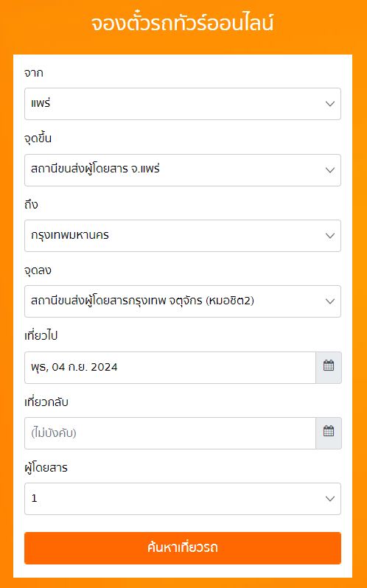Screen dimensions: 367x588
Task: Click the ถึง field label
Action: [x=31, y=204]
